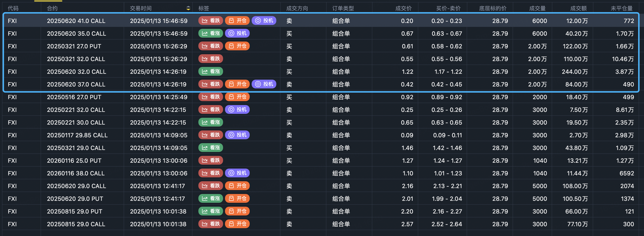Click 看跌 tag on 20250321 32.0 CALL row
Screen dimensions: 644x236
pyautogui.click(x=211, y=59)
